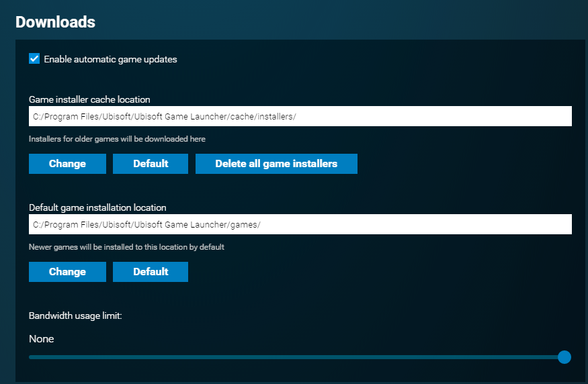Viewport: 588px width, 384px height.
Task: Click the 'Default game installation location' label
Action: [x=97, y=207]
